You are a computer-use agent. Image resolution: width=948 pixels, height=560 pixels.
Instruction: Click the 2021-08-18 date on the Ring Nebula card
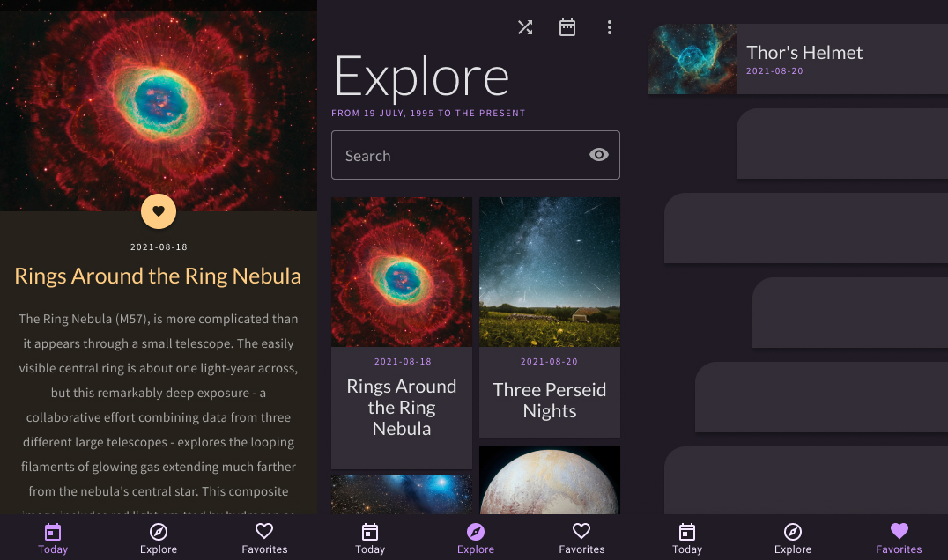tap(403, 361)
